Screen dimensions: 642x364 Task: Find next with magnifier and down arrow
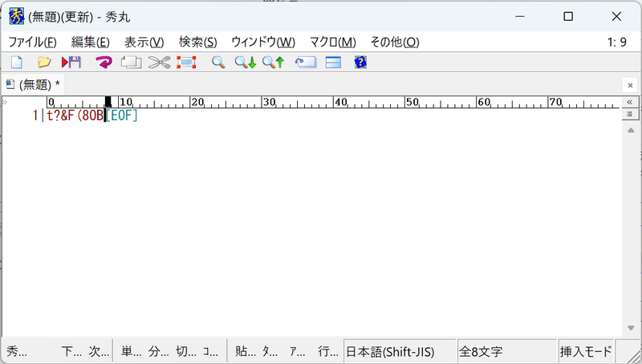[x=246, y=63]
